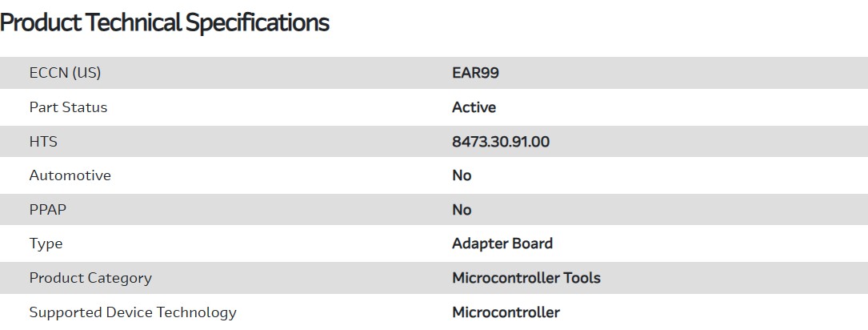Click the Product Category label

tap(90, 278)
